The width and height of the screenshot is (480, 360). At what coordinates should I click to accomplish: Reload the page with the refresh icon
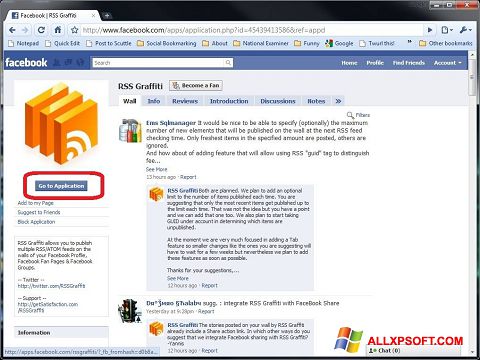click(x=41, y=30)
